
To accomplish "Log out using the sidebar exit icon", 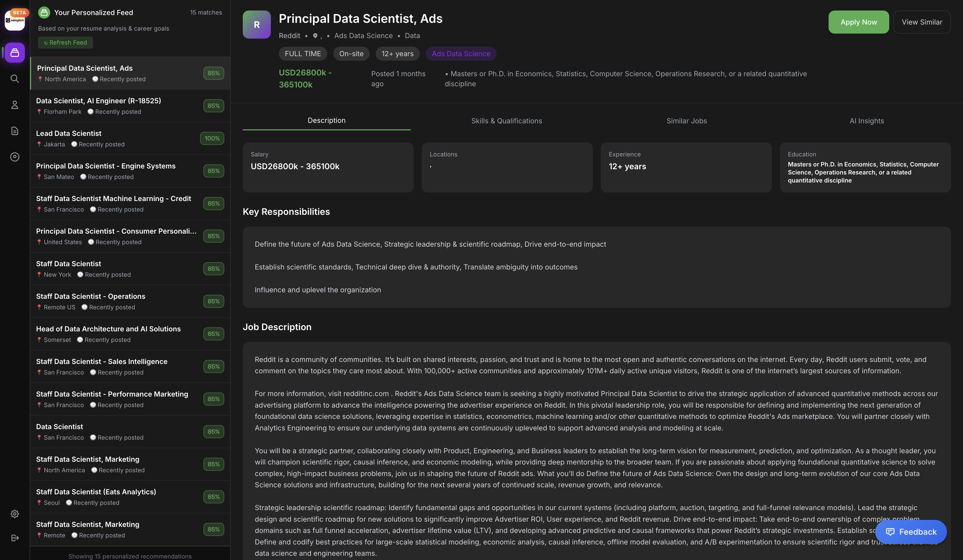I will coord(15,538).
